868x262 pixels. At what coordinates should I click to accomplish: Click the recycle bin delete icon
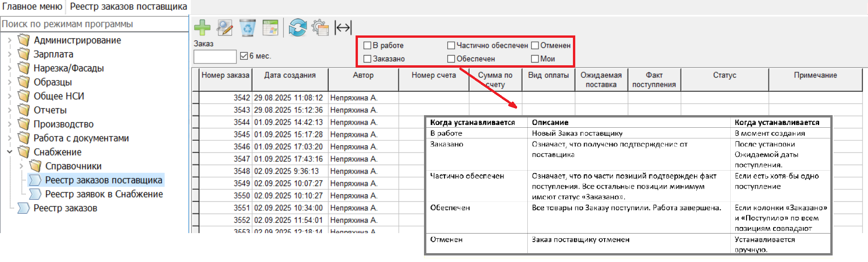point(248,28)
